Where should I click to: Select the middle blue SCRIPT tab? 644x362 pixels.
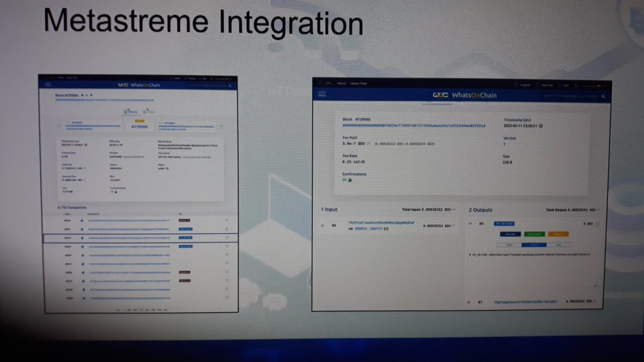point(534,245)
